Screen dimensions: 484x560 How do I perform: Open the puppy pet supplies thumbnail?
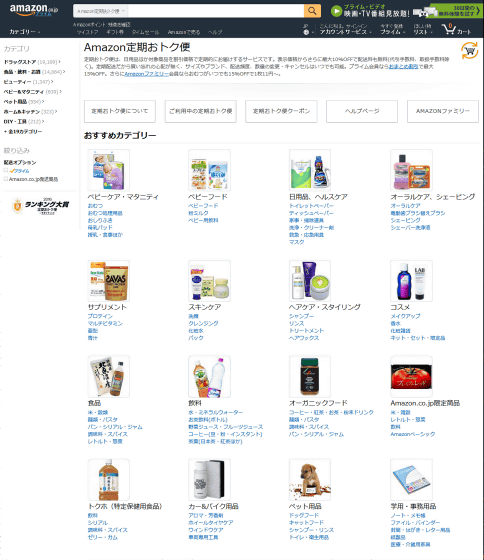[310, 480]
